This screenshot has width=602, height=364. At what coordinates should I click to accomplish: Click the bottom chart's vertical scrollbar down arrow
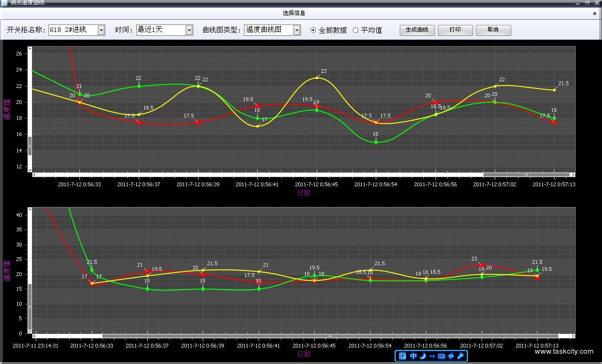coord(30,331)
